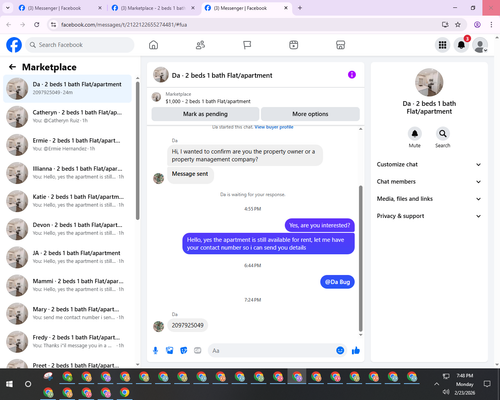Choose a sticker icon

(184, 350)
